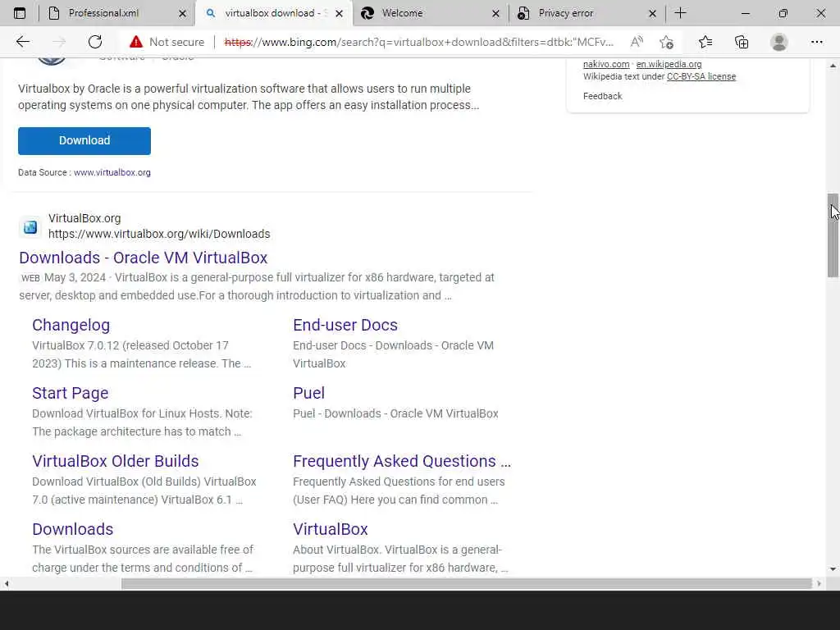Open the nakivo.com source link
The height and width of the screenshot is (630, 840).
(606, 64)
